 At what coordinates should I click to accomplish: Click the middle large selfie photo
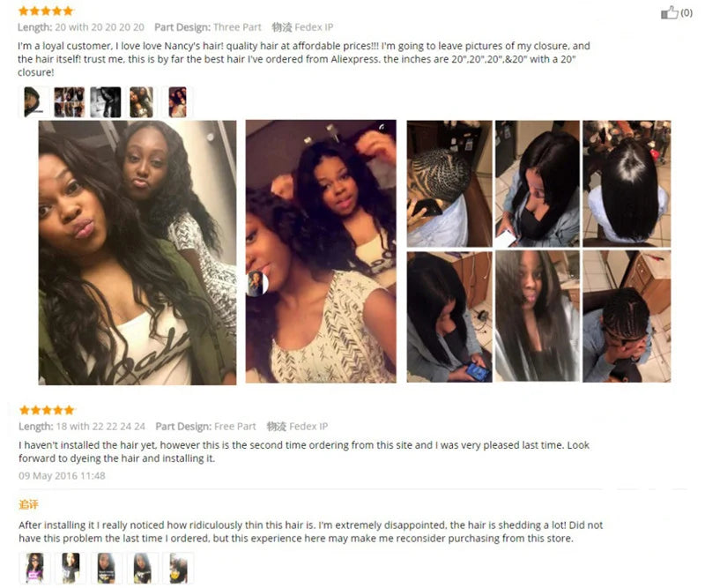[x=321, y=251]
